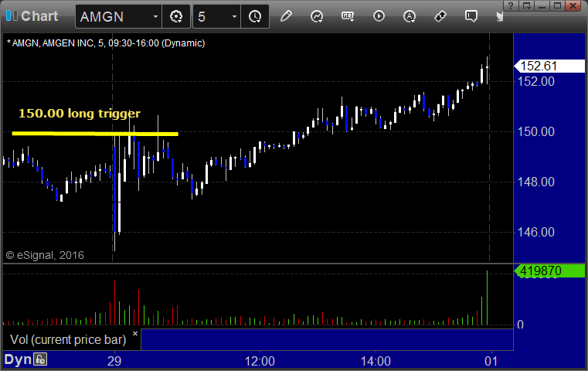Click the 'Chart' window title text

pos(39,16)
